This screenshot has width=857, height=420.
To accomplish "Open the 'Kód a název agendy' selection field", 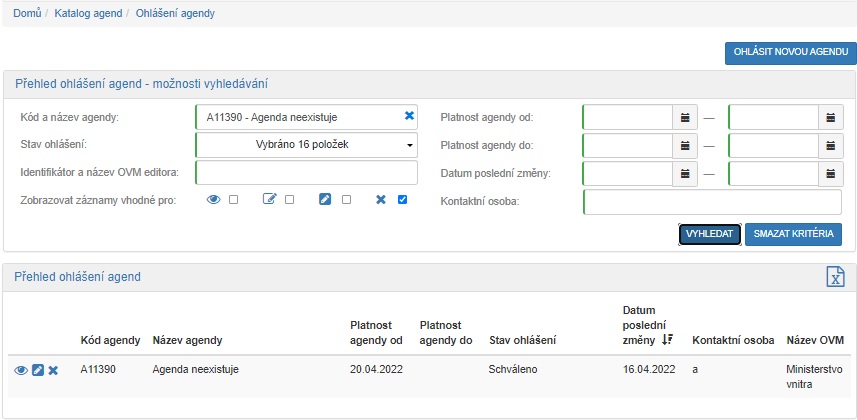I will click(x=298, y=117).
